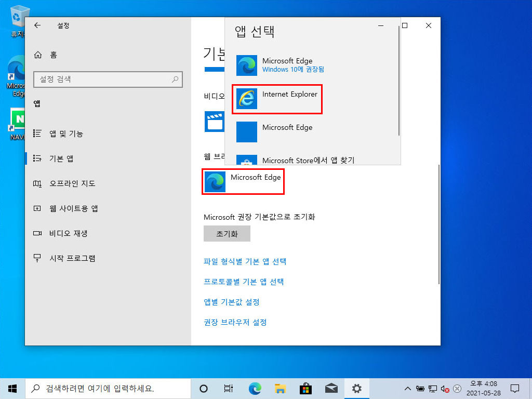The image size is (532, 399).
Task: Click the NAVER desktop shortcut
Action: click(17, 124)
